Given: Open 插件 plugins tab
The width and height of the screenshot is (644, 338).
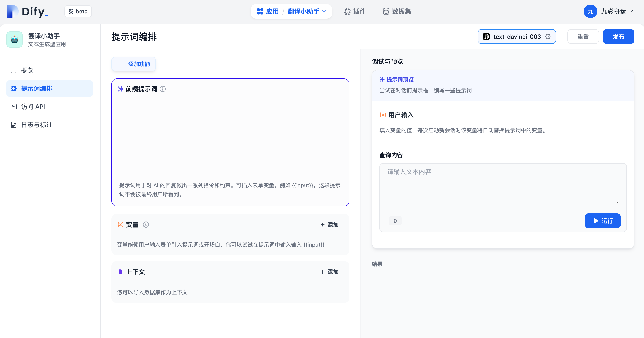Looking at the screenshot, I should 354,12.
